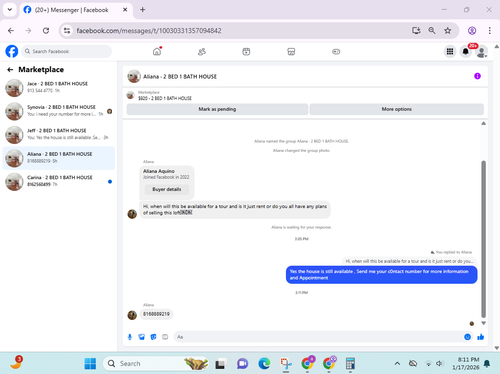Viewport: 500px width, 374px height.
Task: Click the install app icon in address bar
Action: click(x=416, y=31)
